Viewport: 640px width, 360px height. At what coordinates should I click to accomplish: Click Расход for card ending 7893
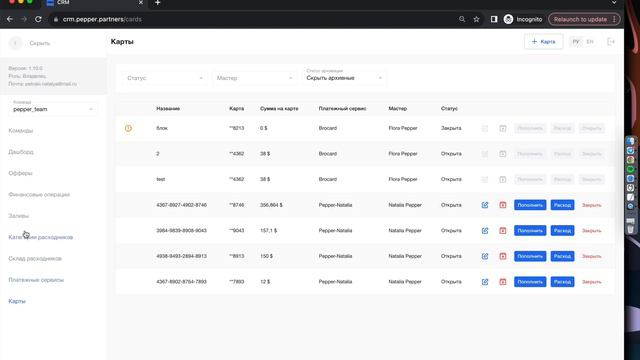tap(562, 282)
